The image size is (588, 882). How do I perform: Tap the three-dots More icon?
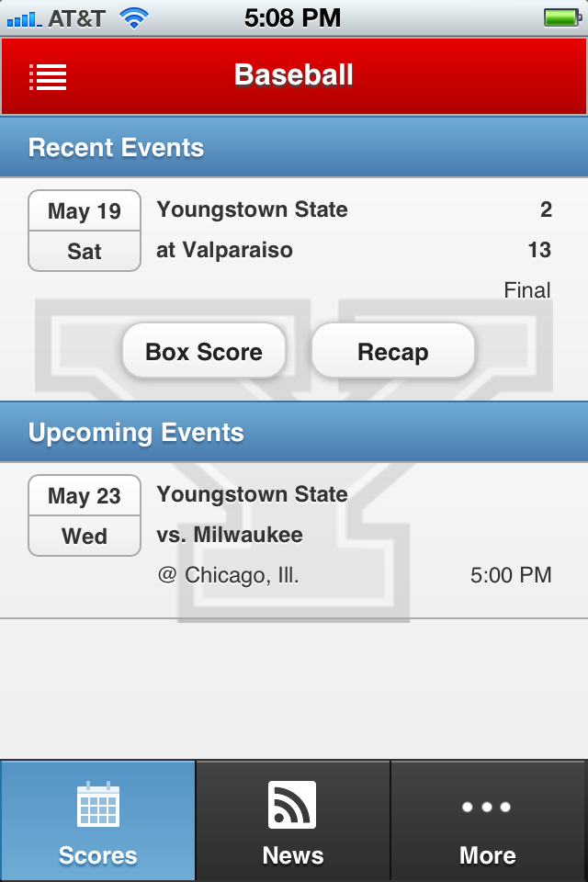487,807
